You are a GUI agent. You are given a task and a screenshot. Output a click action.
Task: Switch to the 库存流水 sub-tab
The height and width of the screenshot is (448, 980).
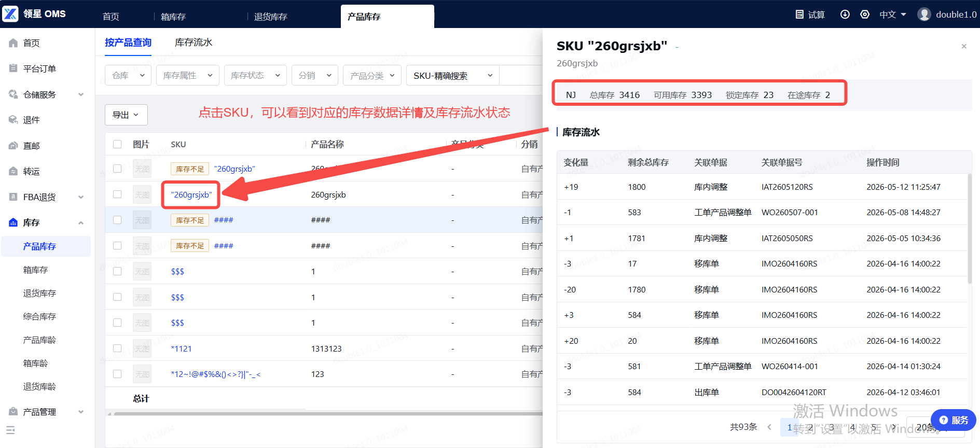tap(194, 43)
